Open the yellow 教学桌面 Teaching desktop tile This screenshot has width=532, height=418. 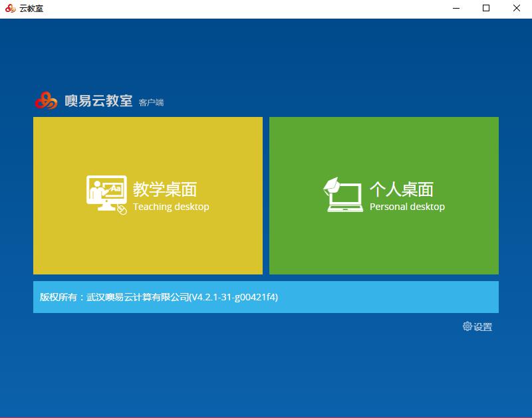coord(148,195)
